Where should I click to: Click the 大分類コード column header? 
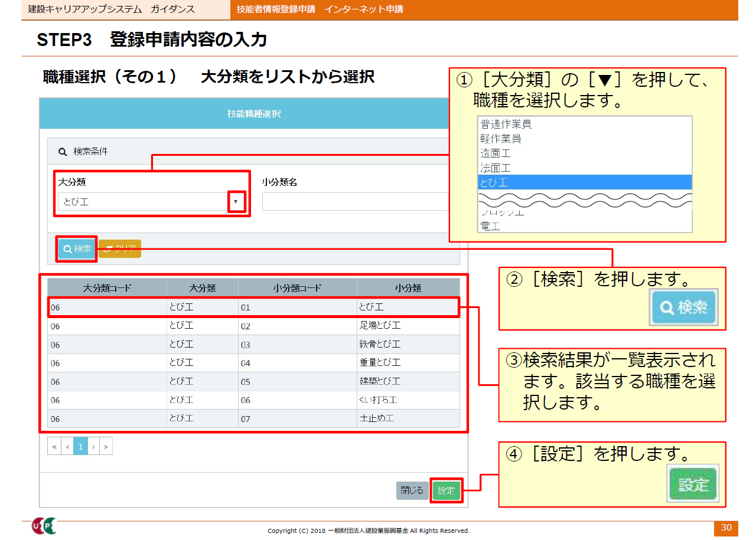(x=107, y=289)
